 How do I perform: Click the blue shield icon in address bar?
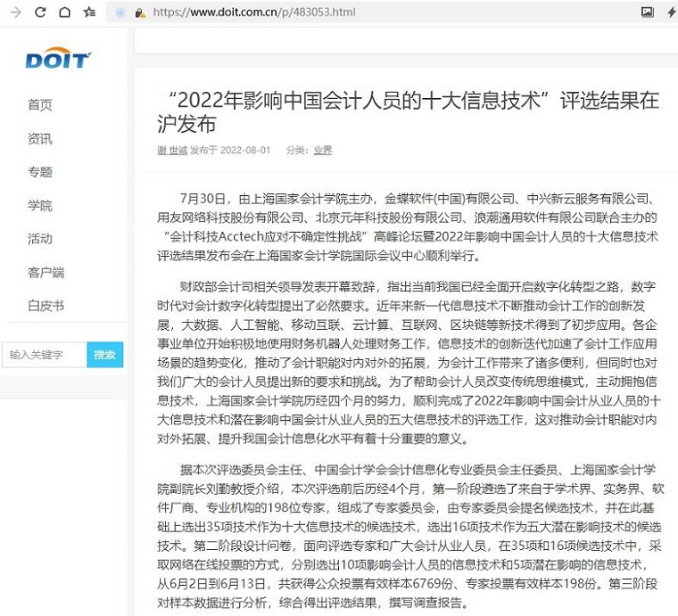click(x=120, y=12)
